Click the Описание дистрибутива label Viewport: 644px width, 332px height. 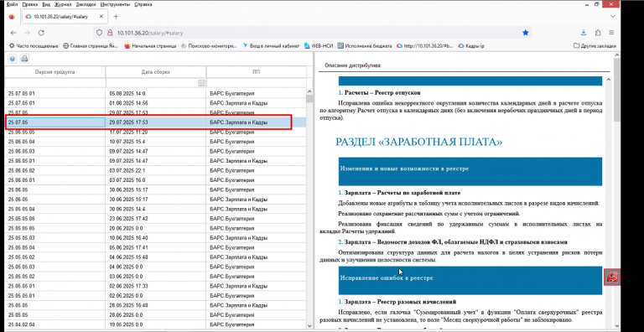tap(353, 65)
